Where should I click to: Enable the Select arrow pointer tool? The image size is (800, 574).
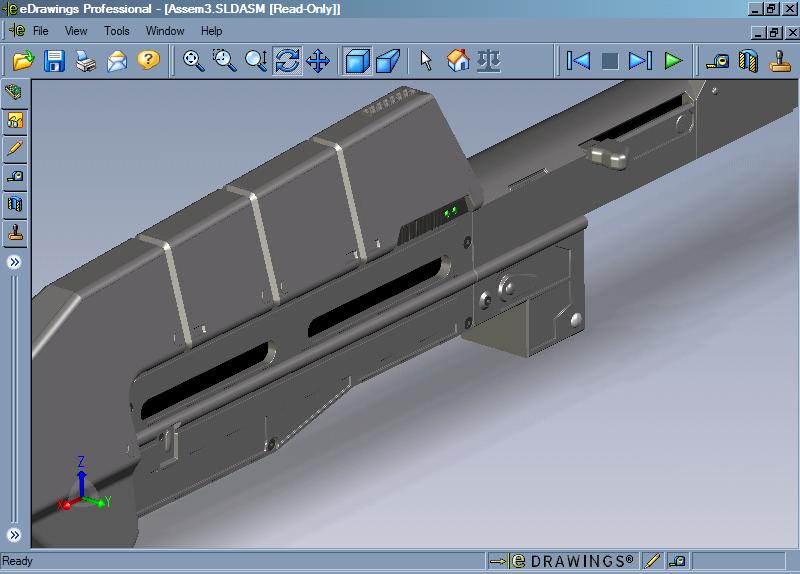coord(426,61)
